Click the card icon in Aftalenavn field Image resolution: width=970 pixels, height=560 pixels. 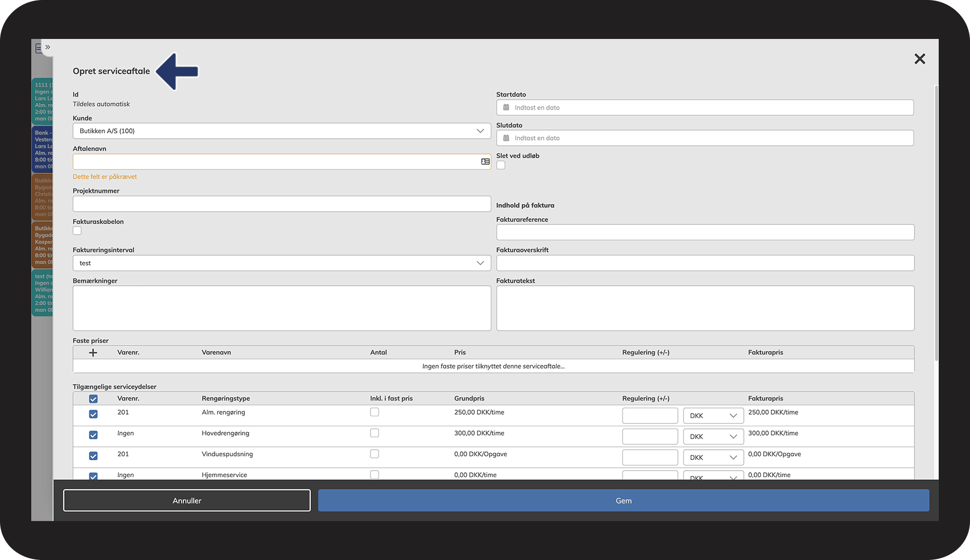485,162
